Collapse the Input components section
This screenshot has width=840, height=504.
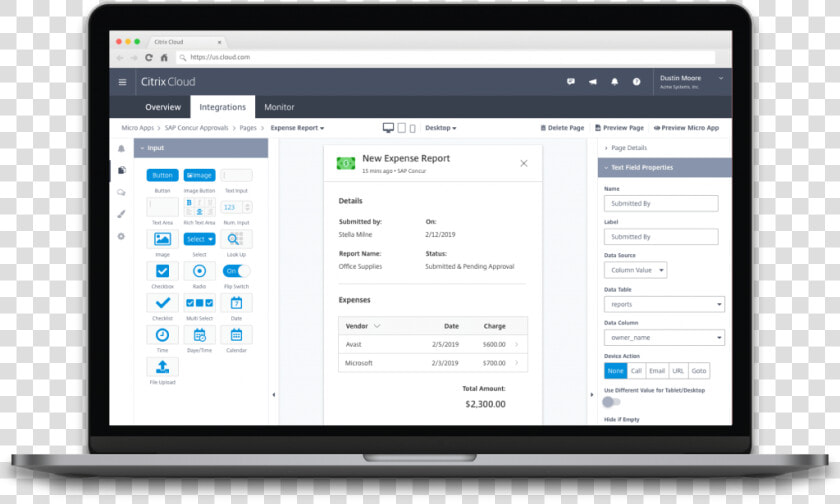(201, 148)
